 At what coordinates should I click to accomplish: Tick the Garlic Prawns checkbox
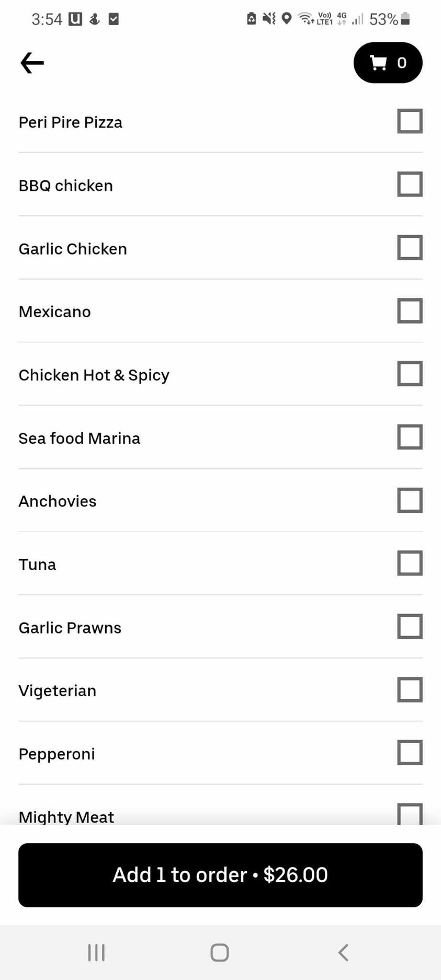410,627
